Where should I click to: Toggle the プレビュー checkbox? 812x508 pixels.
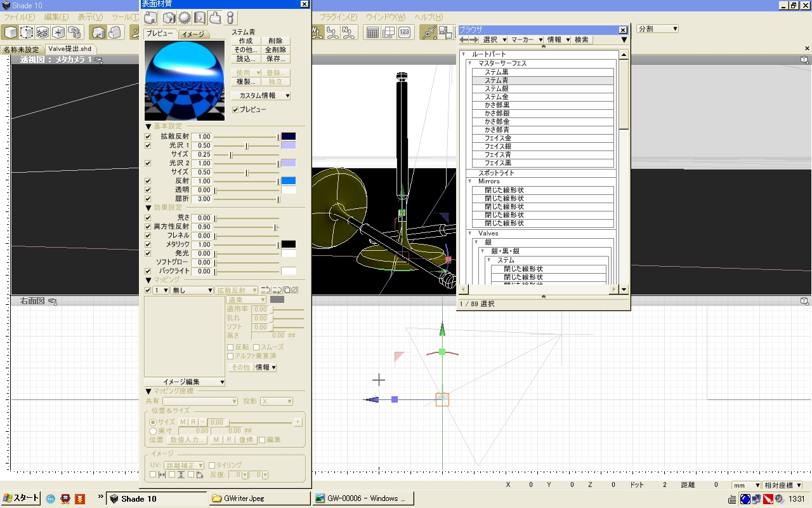(236, 110)
